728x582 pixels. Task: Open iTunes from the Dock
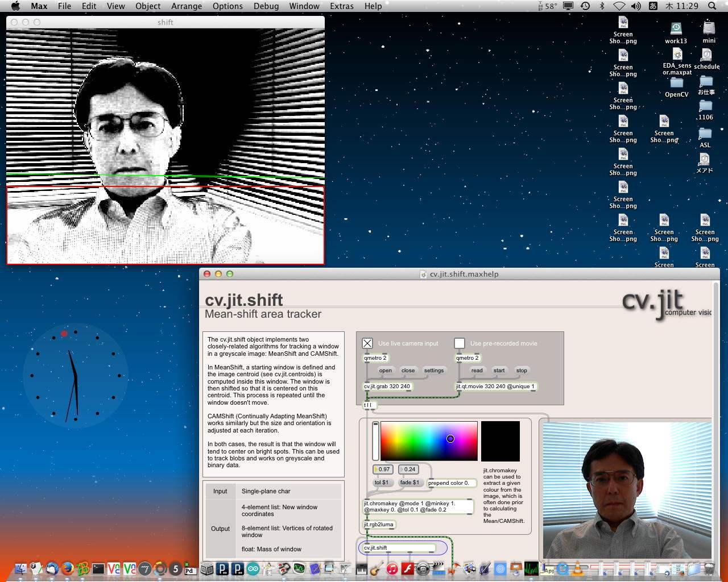pos(392,568)
